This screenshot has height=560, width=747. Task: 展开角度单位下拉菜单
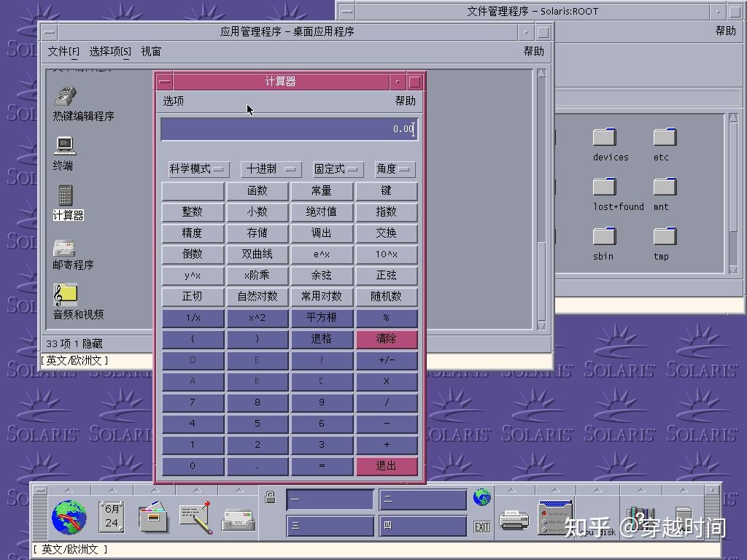click(394, 168)
